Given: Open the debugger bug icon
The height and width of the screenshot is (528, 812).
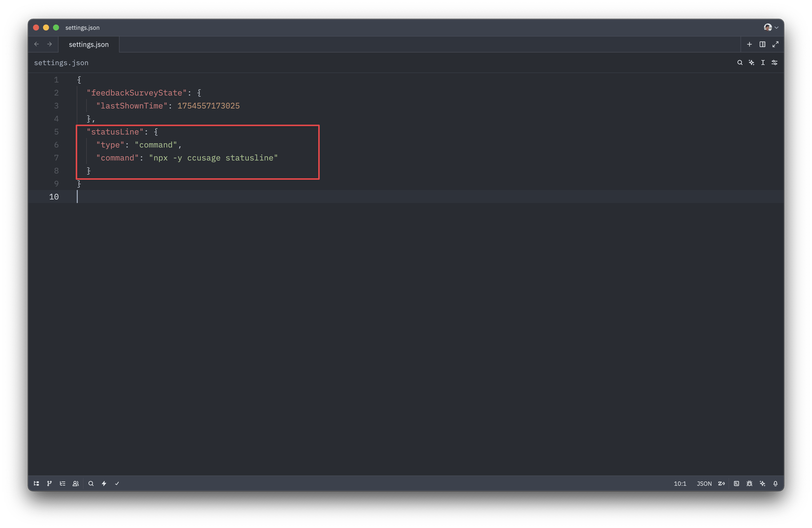Looking at the screenshot, I should click(x=749, y=483).
